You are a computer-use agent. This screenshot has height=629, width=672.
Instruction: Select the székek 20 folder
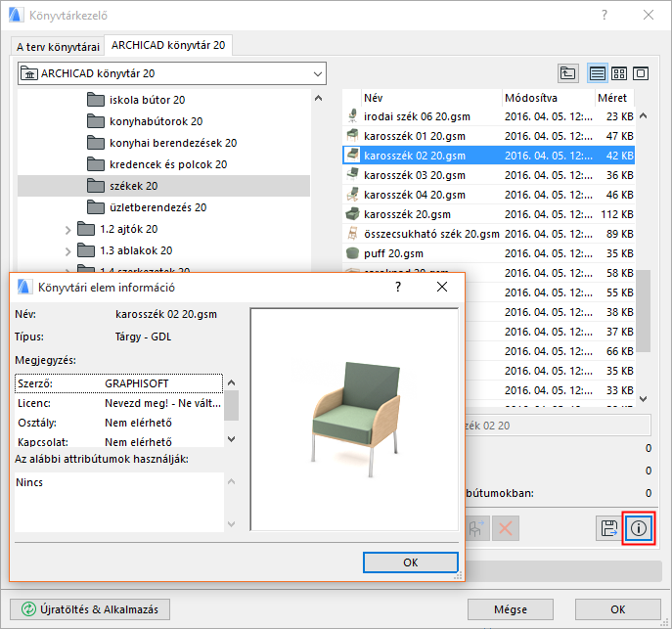163,186
